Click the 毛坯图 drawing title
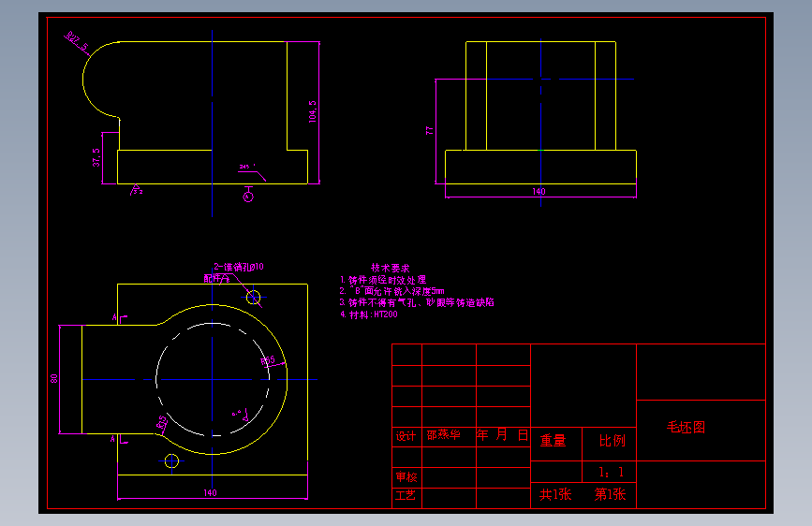This screenshot has width=812, height=526. pyautogui.click(x=686, y=427)
